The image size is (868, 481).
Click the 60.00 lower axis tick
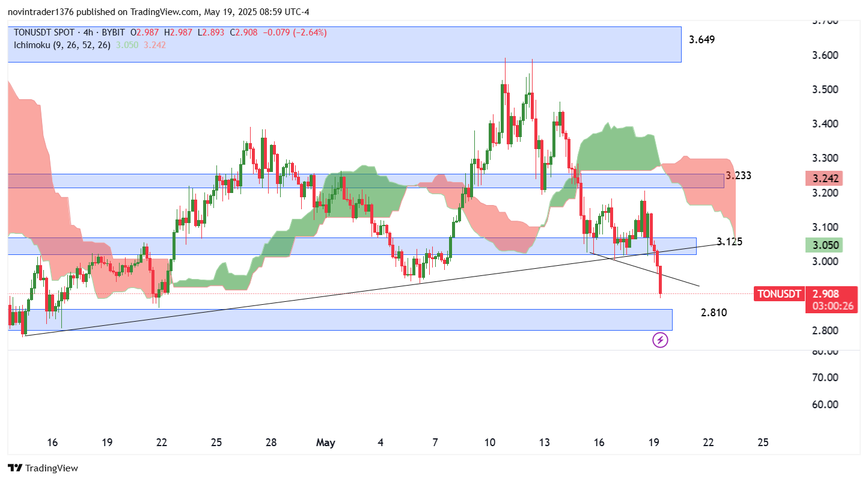pyautogui.click(x=825, y=404)
